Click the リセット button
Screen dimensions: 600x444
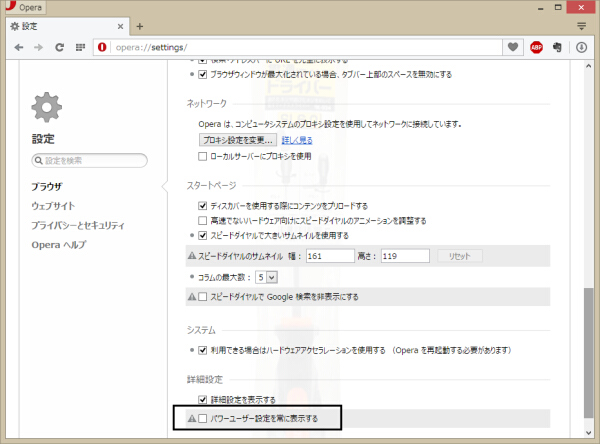[460, 256]
